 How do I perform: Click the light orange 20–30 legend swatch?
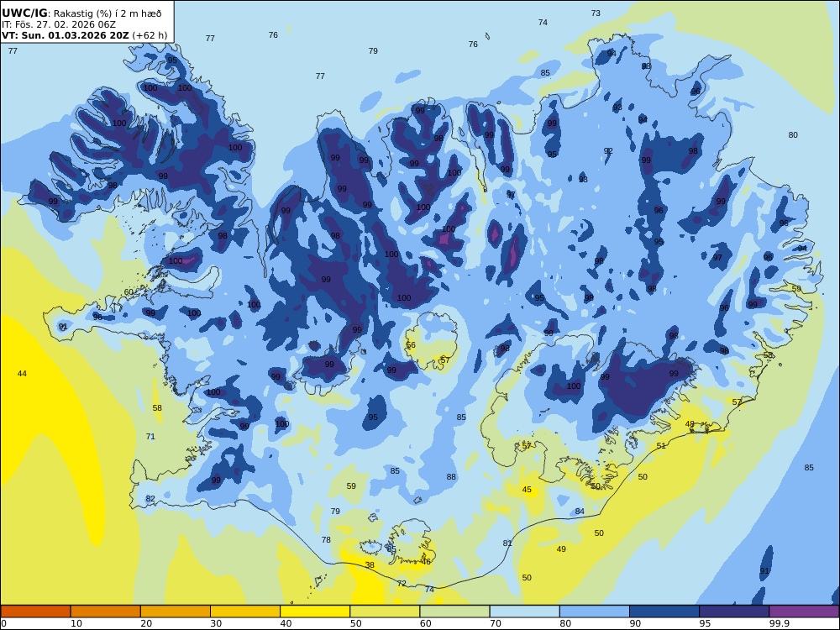click(176, 612)
